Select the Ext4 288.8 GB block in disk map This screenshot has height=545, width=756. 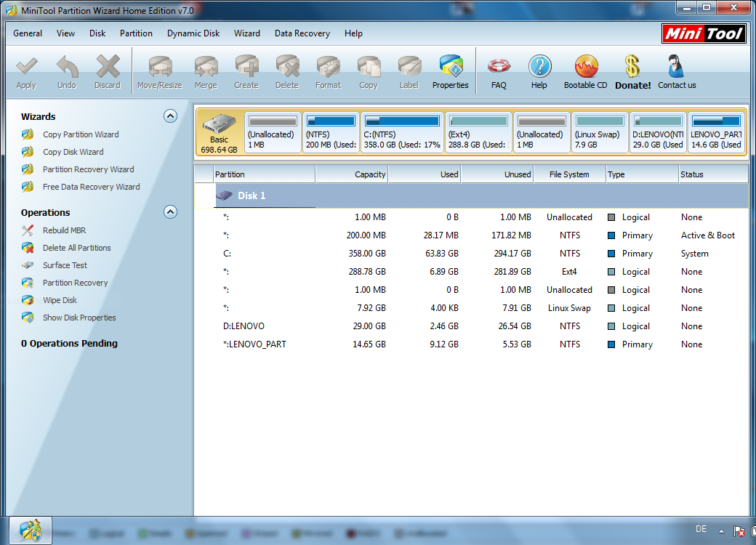coord(478,132)
